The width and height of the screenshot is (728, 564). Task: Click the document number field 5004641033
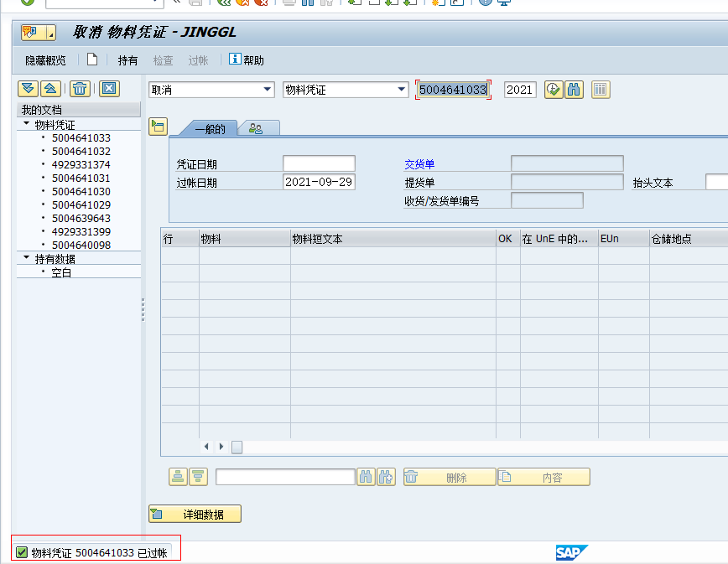click(453, 90)
